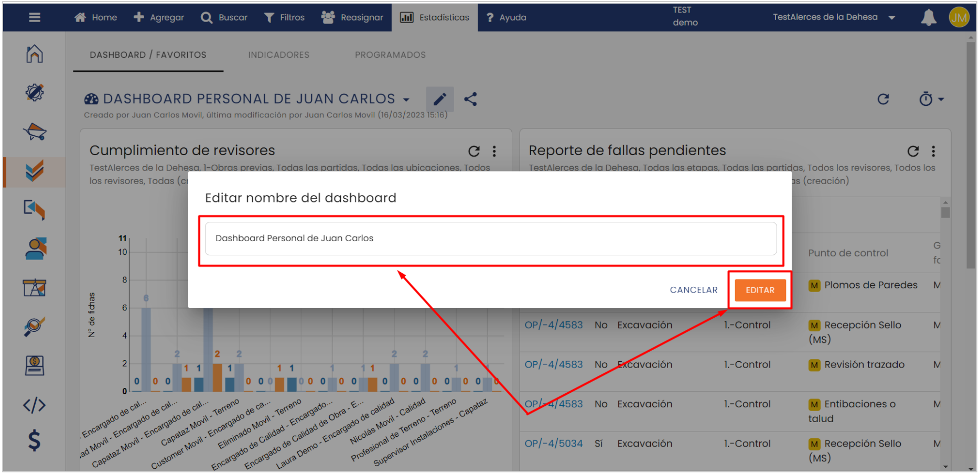This screenshot has width=980, height=475.
Task: Click the share dashboard icon
Action: click(x=470, y=99)
